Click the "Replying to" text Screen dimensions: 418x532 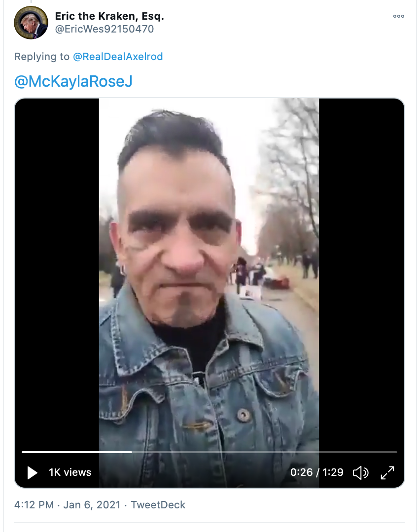coord(42,56)
